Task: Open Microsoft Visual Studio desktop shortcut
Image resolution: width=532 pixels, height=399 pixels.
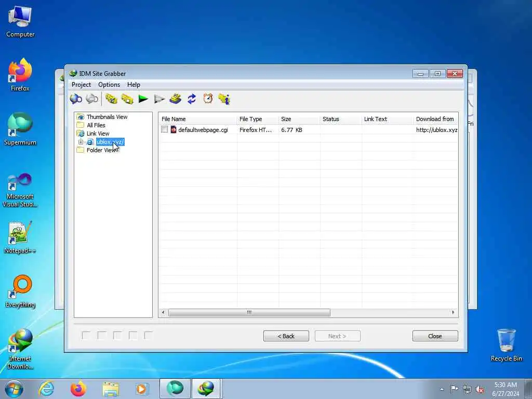Action: pyautogui.click(x=20, y=190)
